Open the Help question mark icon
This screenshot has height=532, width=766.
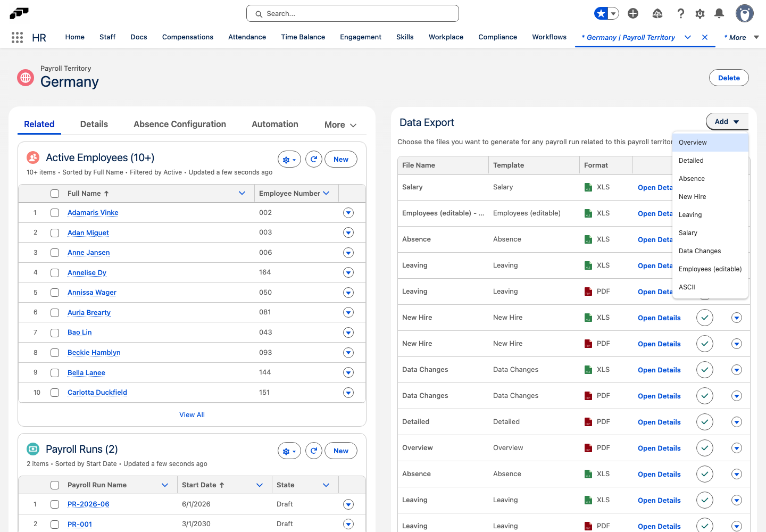pos(681,13)
